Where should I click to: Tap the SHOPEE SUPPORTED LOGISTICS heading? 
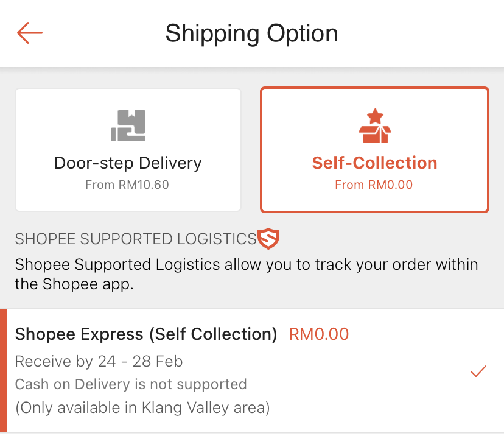[x=136, y=239]
